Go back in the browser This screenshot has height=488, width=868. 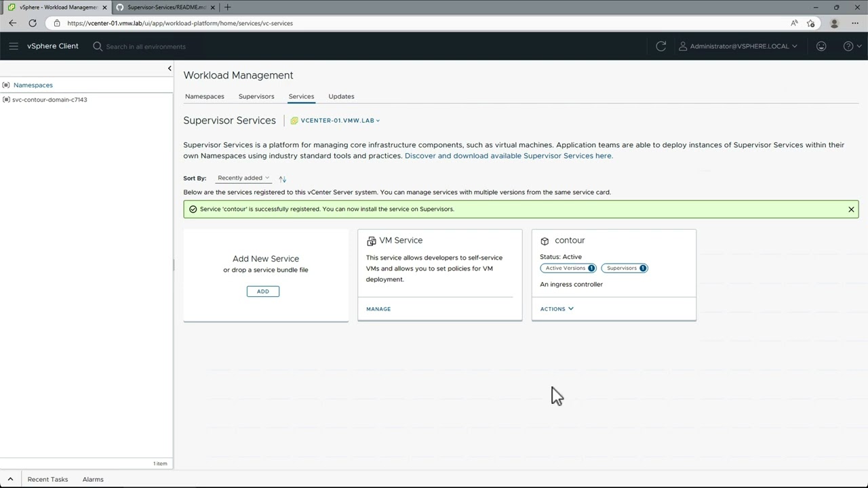[12, 23]
